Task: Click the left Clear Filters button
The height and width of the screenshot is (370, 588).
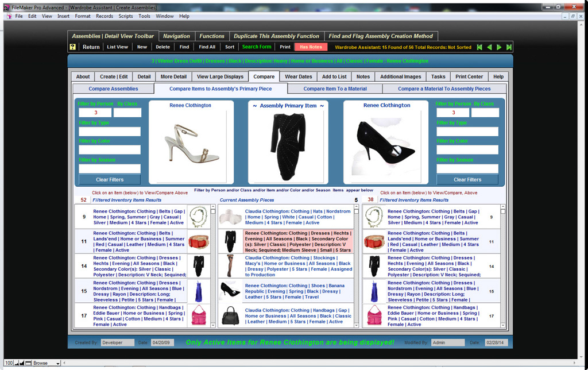Action: [110, 179]
